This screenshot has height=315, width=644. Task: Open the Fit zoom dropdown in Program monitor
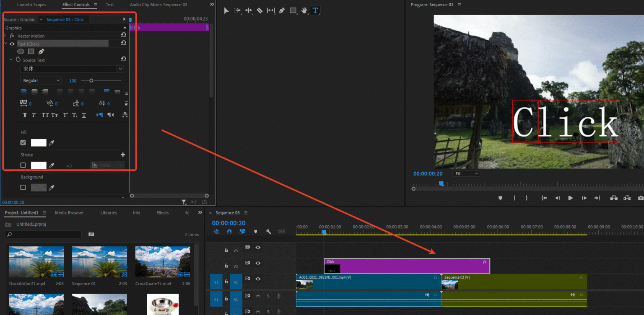tap(466, 173)
